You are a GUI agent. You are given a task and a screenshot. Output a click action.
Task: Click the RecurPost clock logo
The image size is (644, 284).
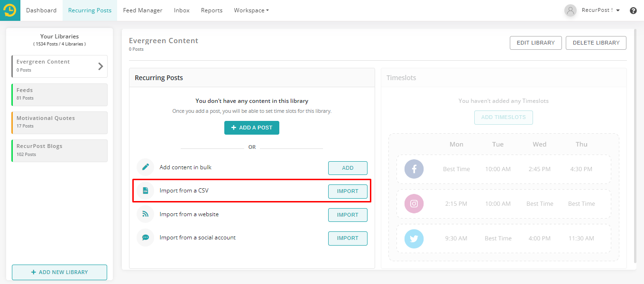tap(10, 10)
